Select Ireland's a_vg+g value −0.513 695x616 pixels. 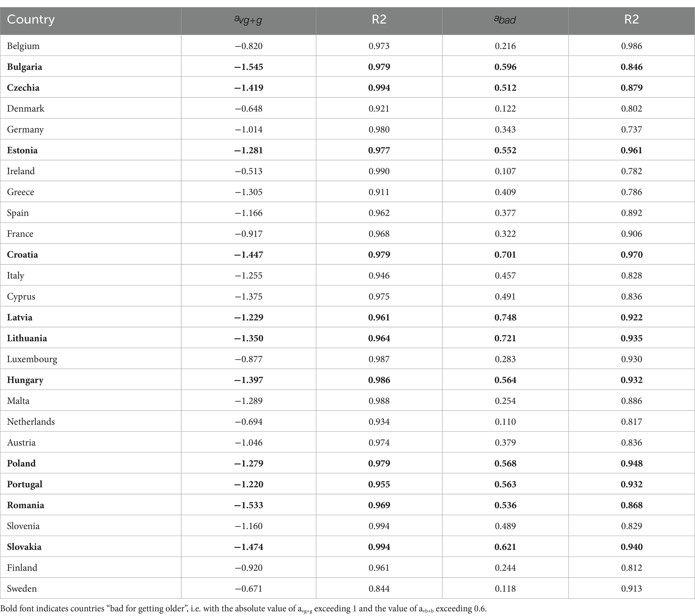[x=248, y=171]
